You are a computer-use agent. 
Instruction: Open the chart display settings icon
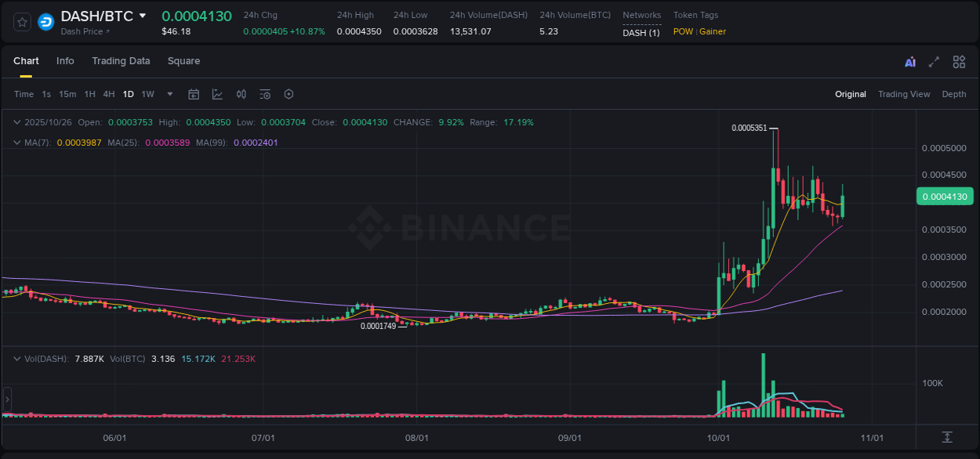point(264,94)
